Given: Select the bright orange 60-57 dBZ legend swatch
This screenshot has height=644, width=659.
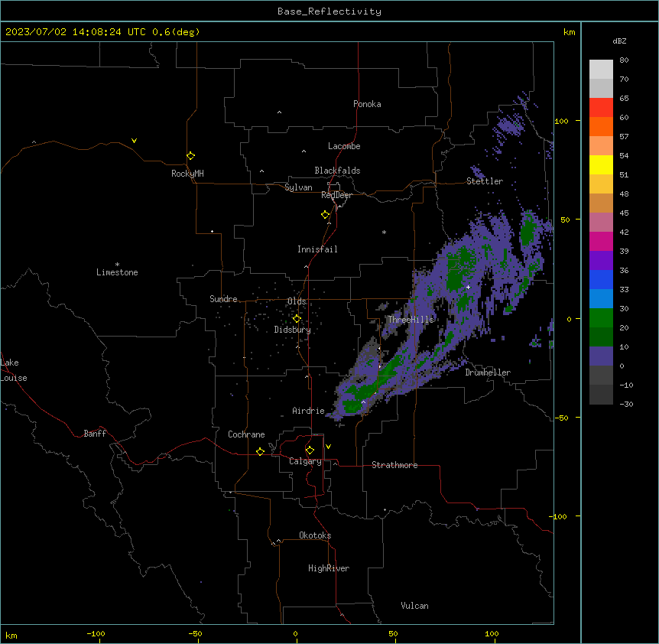Looking at the screenshot, I should pos(601,126).
